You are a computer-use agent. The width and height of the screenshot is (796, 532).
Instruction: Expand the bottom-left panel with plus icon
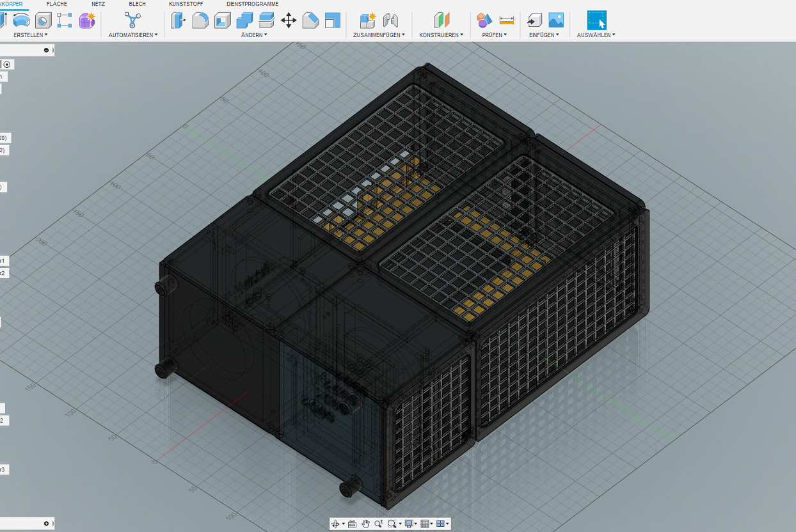(x=46, y=524)
